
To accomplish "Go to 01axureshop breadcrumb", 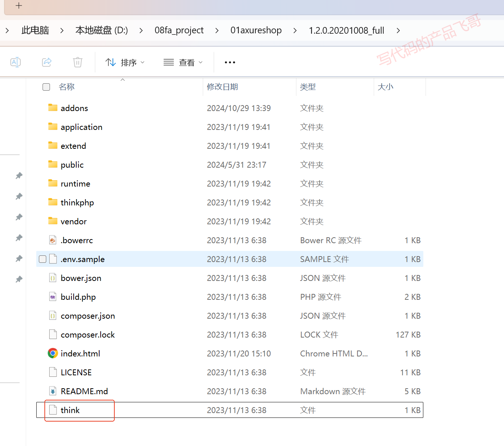I will (x=256, y=30).
